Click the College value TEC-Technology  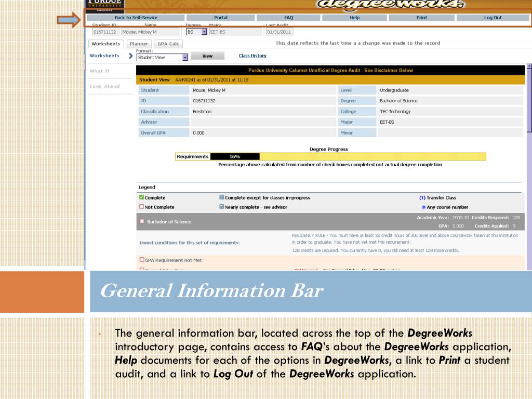[x=395, y=112]
